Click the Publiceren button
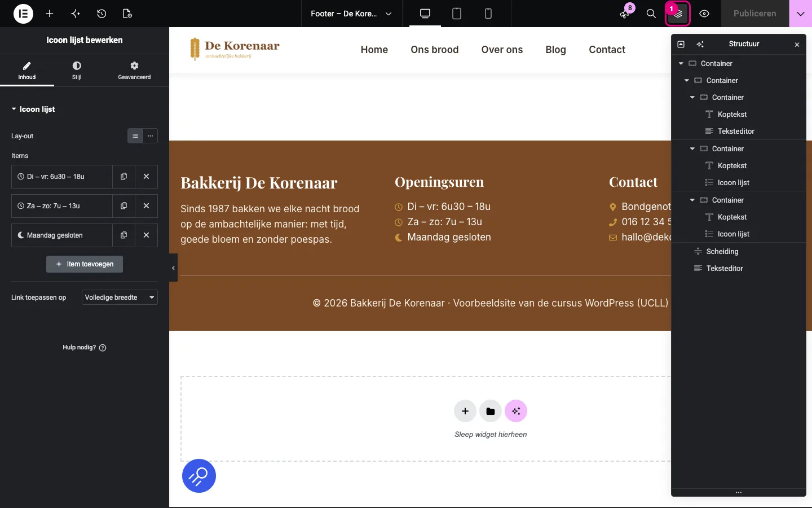 (x=755, y=14)
